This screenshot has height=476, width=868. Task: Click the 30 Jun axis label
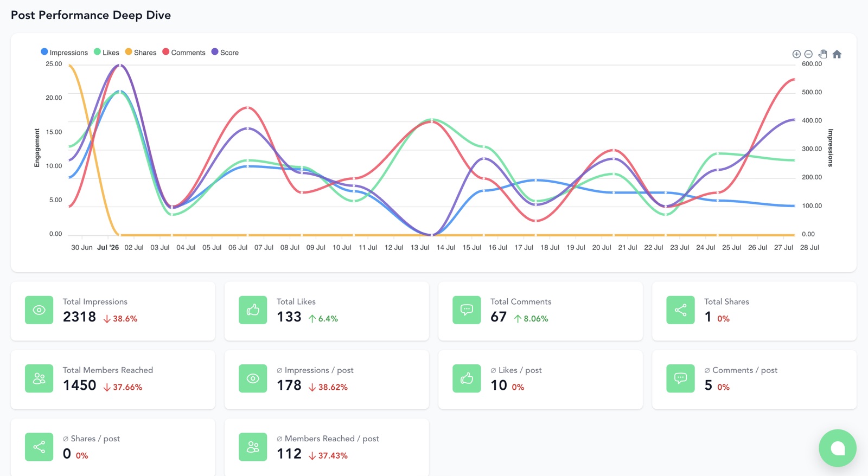tap(82, 247)
